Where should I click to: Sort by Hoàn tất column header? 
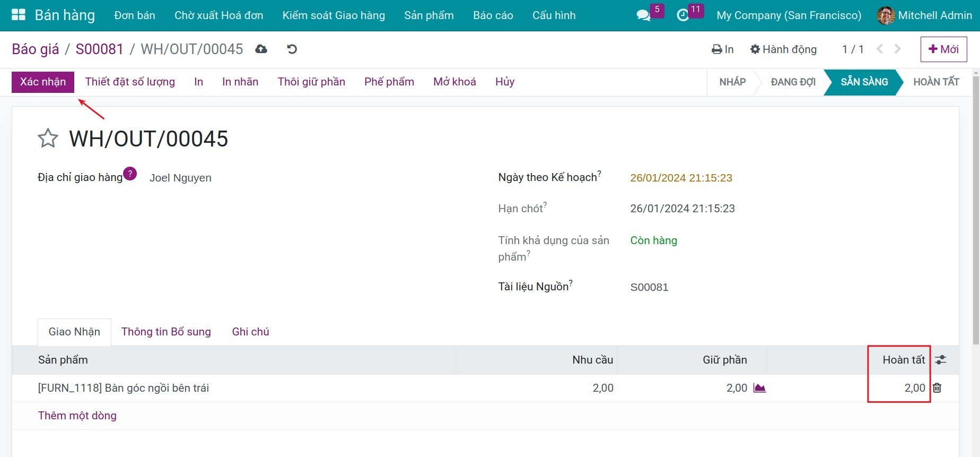click(x=848, y=360)
